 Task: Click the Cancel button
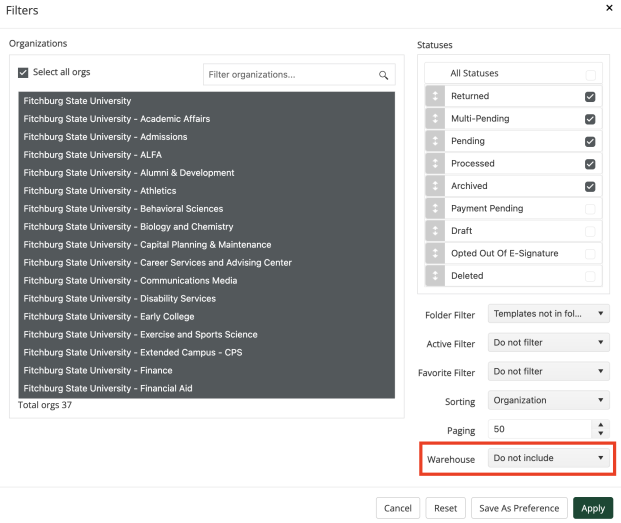(398, 508)
